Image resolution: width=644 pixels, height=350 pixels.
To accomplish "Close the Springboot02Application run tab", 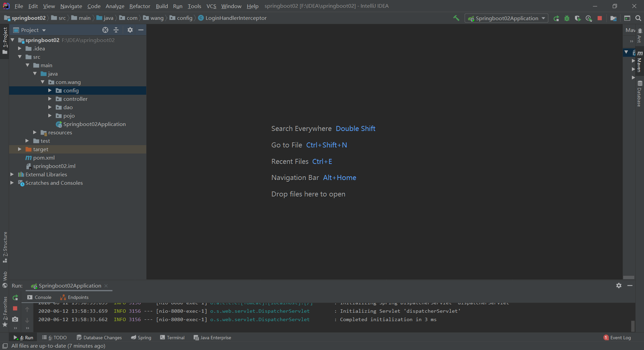I will tap(106, 286).
